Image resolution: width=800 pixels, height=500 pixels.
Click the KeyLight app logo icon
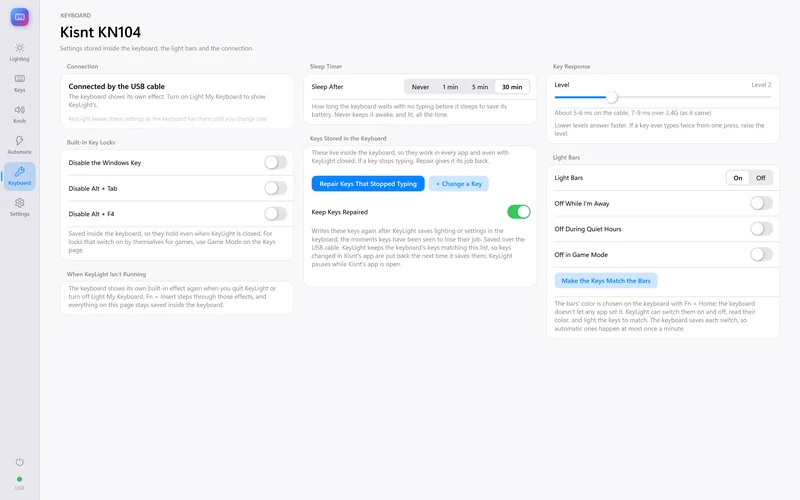pyautogui.click(x=19, y=17)
